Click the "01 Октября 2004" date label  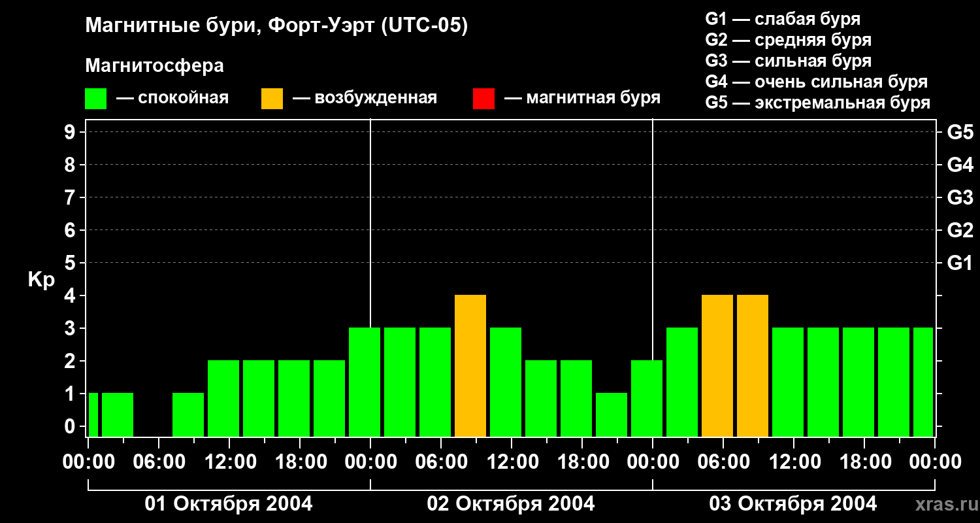click(229, 504)
